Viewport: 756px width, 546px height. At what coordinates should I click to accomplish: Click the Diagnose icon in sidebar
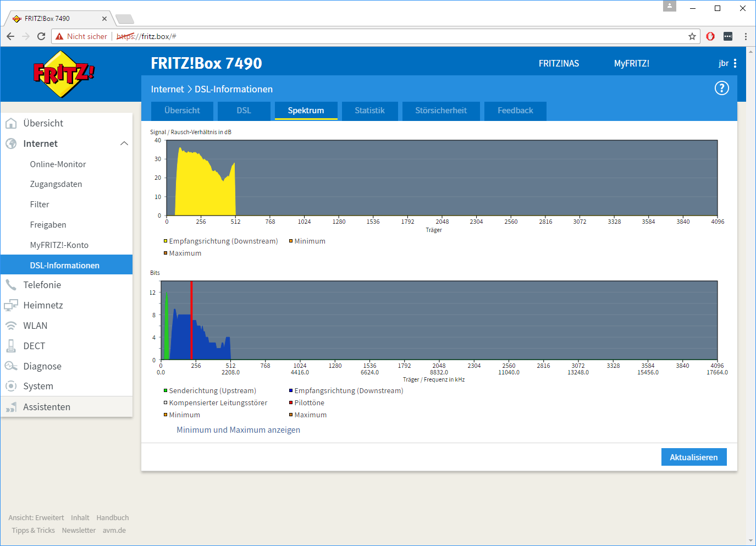pos(11,366)
